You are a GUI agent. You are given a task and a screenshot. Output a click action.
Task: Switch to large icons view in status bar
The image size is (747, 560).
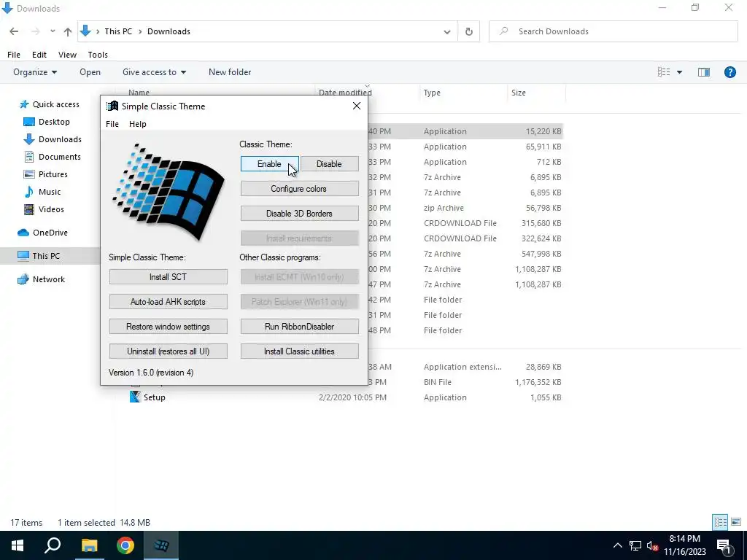pyautogui.click(x=736, y=522)
